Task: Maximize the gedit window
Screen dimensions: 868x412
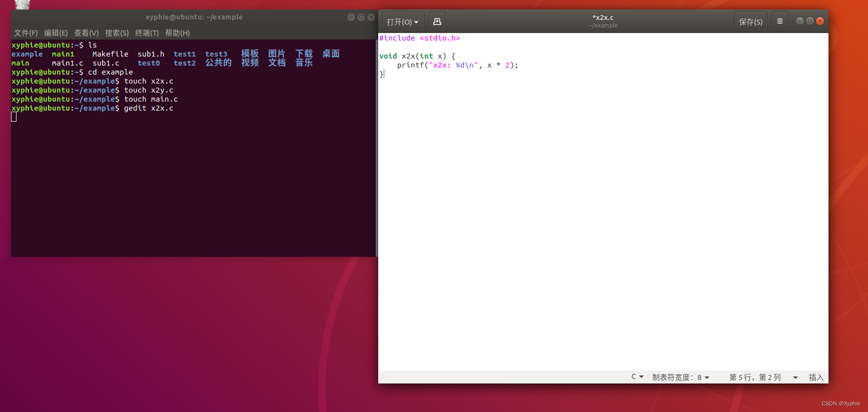Action: [x=809, y=21]
